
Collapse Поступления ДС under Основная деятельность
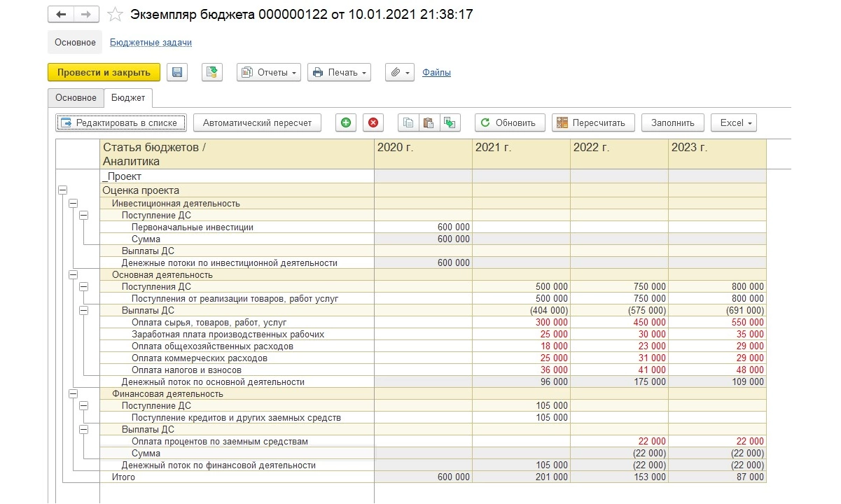84,286
